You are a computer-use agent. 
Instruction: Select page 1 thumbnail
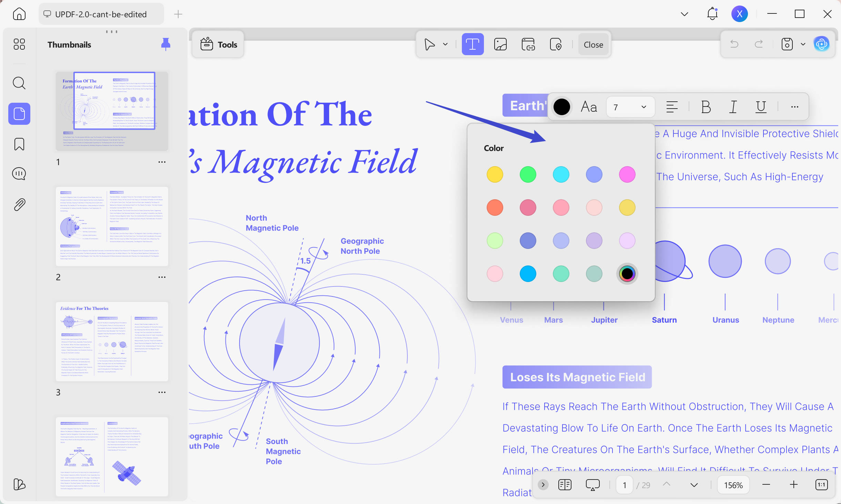(x=112, y=111)
